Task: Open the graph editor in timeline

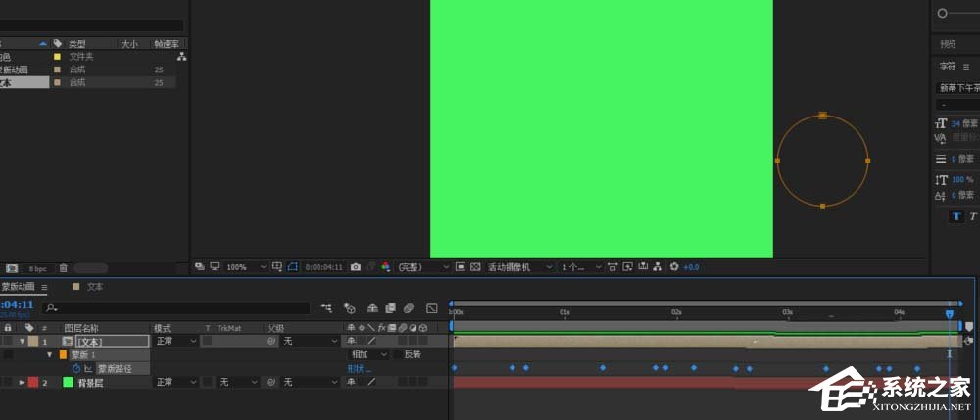Action: coord(432,308)
